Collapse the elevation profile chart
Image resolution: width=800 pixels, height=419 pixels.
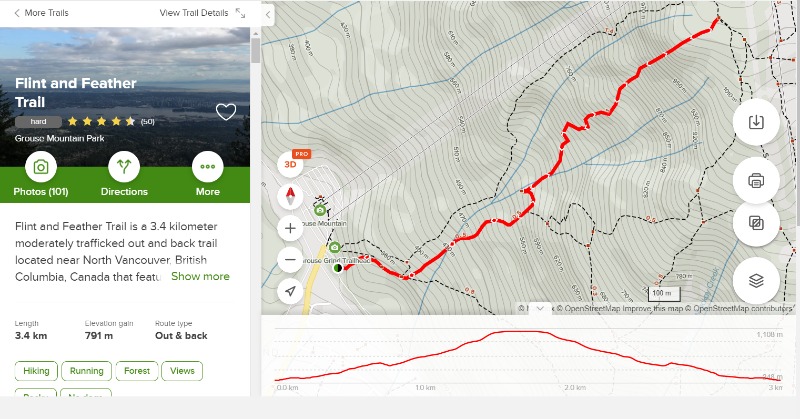[540, 308]
